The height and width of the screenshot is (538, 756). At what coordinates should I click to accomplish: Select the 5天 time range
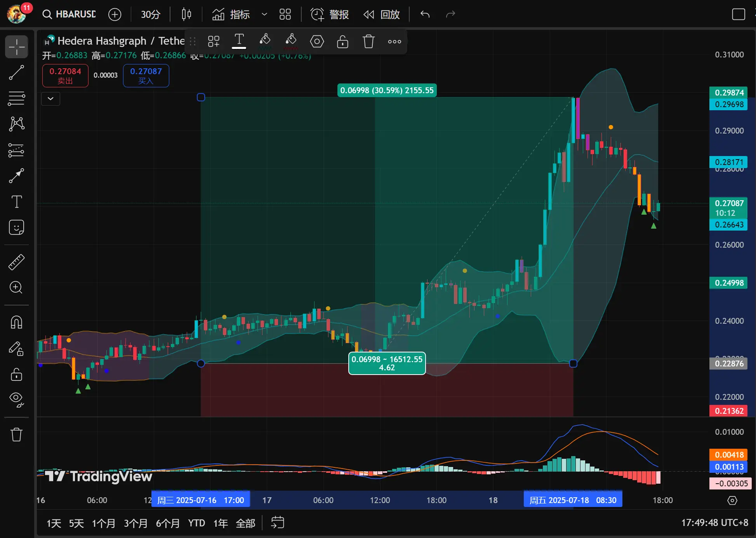pyautogui.click(x=76, y=523)
